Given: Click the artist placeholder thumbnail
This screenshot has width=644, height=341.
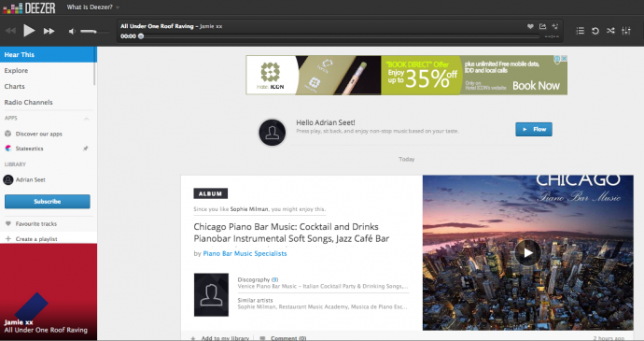Looking at the screenshot, I should point(211,295).
